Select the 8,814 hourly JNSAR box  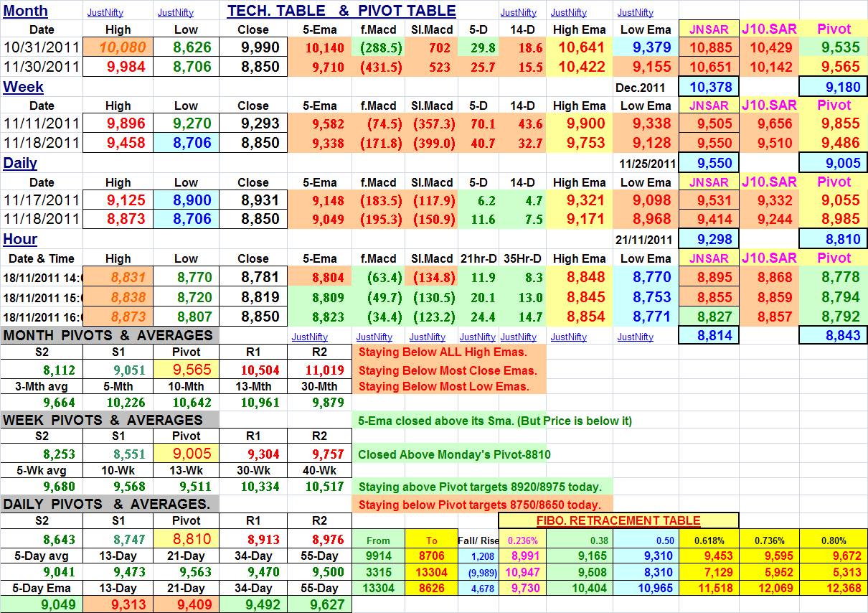click(709, 334)
